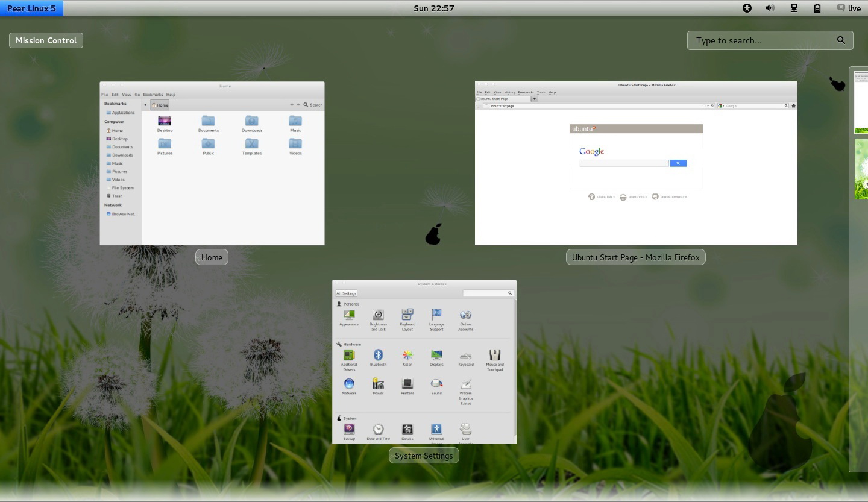Open the Universal Access menu icon

[x=747, y=8]
